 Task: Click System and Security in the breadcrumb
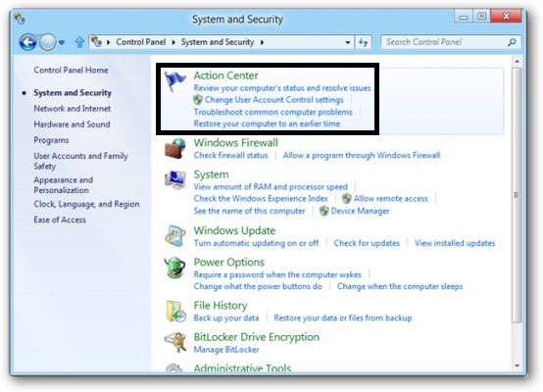tap(218, 42)
